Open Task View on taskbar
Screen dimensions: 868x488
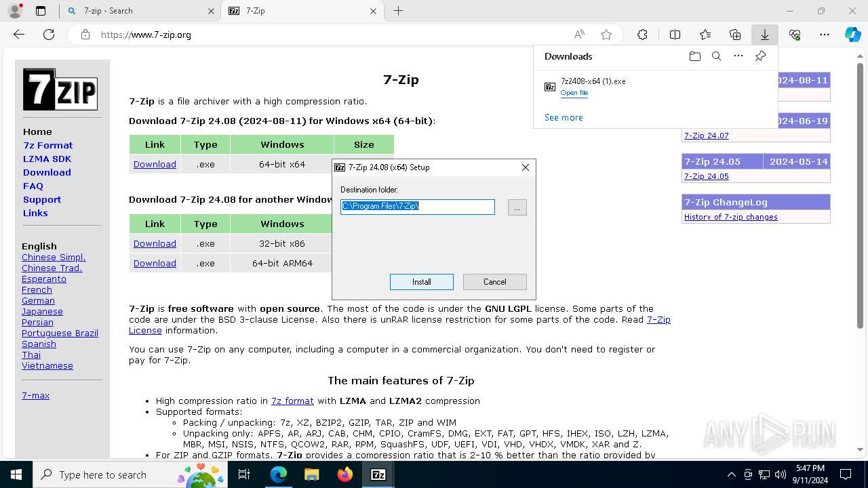(244, 474)
